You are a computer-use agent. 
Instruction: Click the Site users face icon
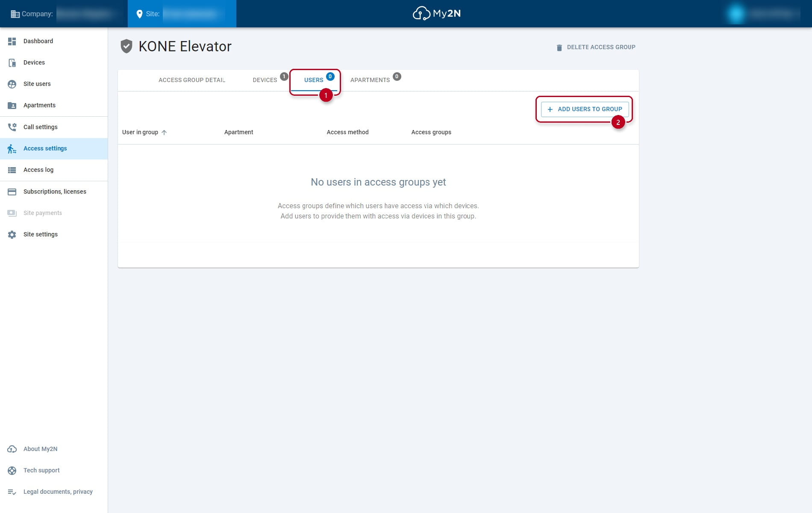click(12, 84)
